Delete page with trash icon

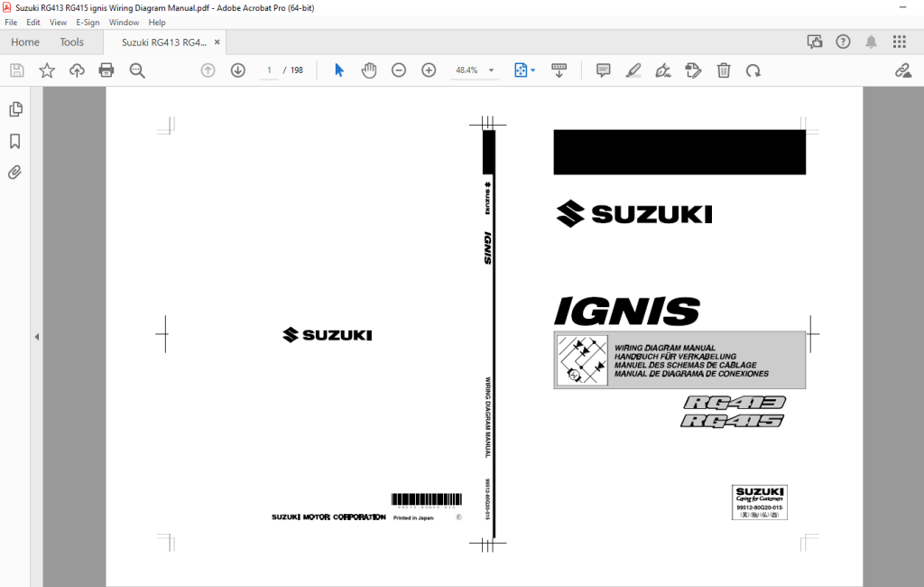(724, 70)
